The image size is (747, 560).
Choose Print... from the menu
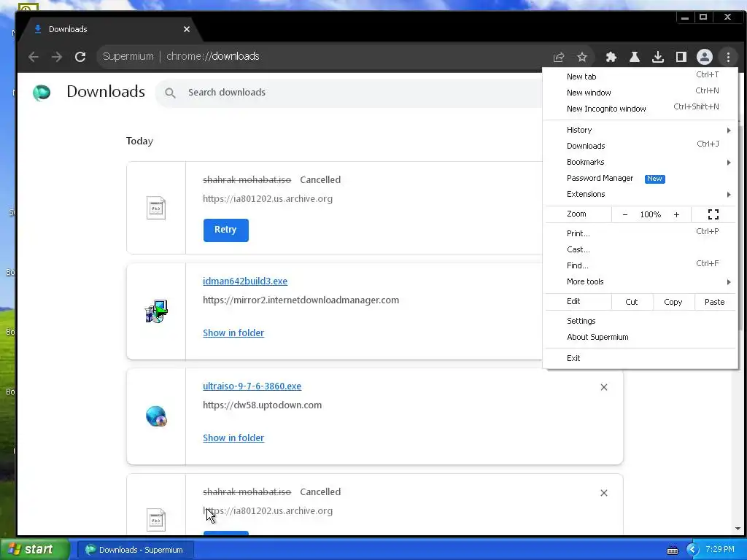point(640,233)
